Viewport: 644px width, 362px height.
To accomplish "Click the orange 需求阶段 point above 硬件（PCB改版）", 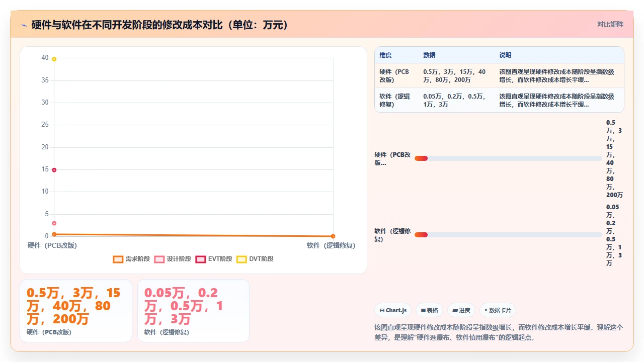I will coord(54,234).
